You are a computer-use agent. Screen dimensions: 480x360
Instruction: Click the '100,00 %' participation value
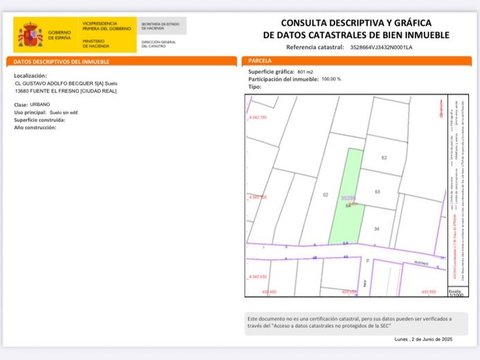pos(331,79)
